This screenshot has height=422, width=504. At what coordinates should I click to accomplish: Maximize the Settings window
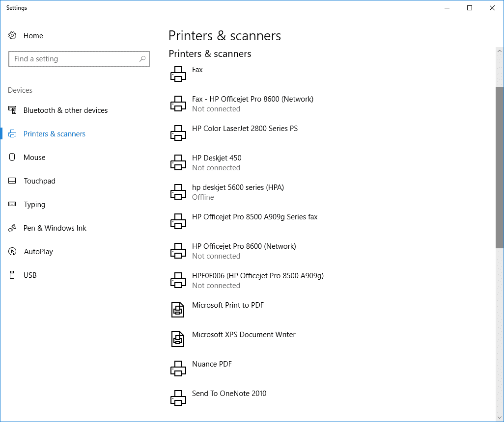click(469, 8)
